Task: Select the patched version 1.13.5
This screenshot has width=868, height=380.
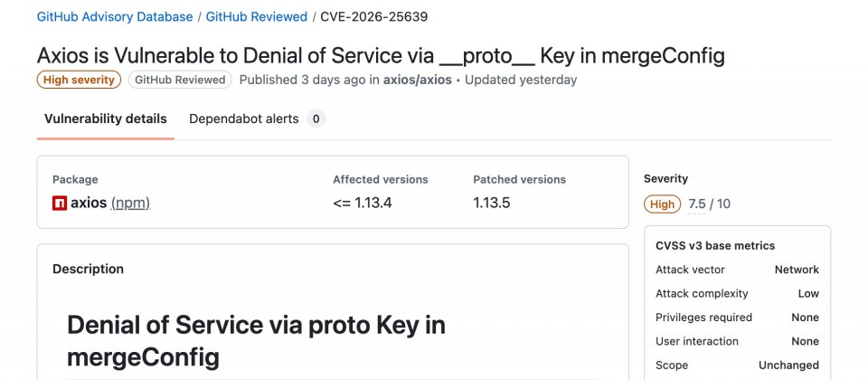Action: 492,203
